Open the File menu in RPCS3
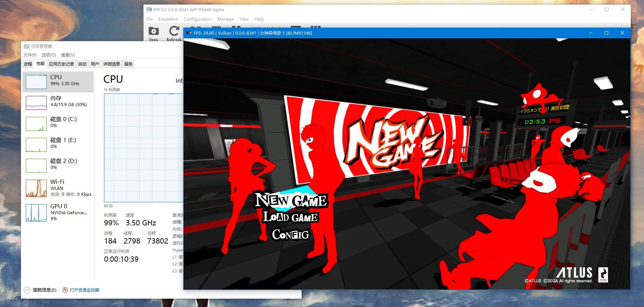This screenshot has height=307, width=644. (x=149, y=19)
